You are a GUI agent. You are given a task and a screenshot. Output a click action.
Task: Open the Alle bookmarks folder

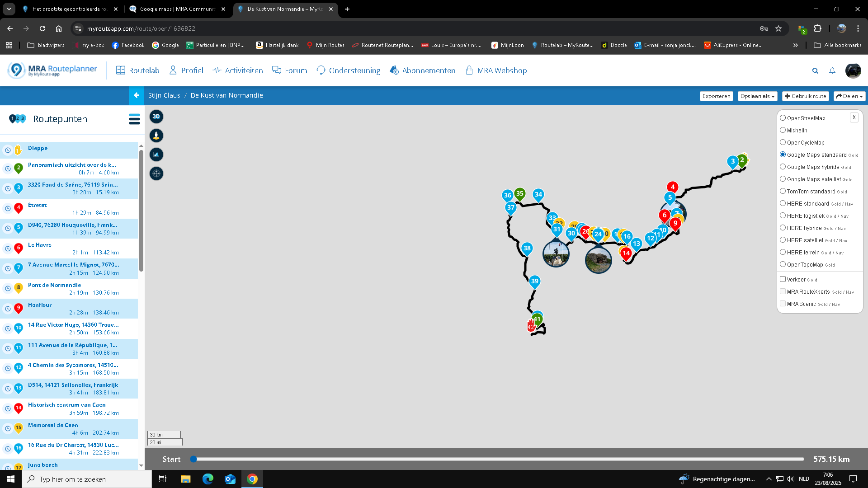pos(837,45)
